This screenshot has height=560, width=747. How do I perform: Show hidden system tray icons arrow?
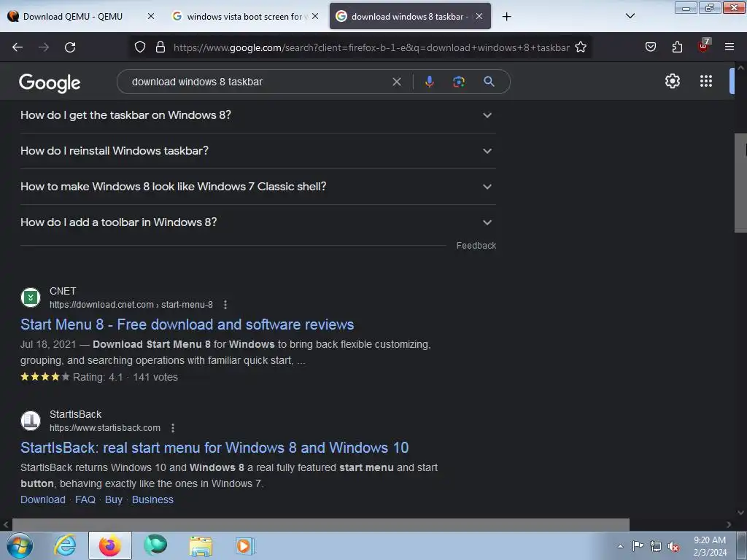pyautogui.click(x=620, y=546)
